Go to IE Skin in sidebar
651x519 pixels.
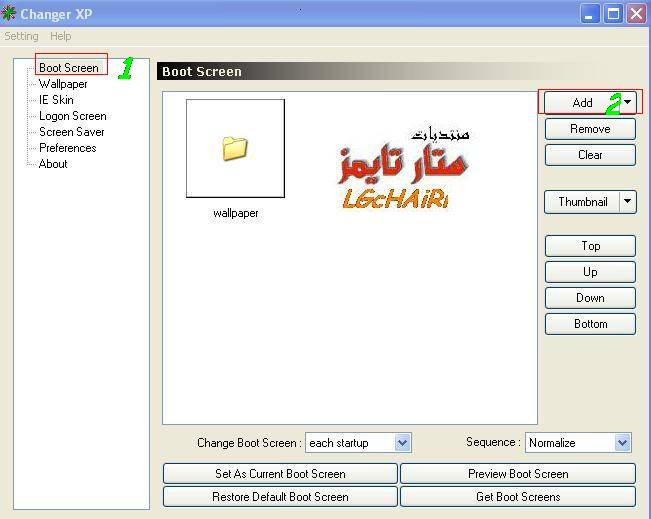pos(56,100)
